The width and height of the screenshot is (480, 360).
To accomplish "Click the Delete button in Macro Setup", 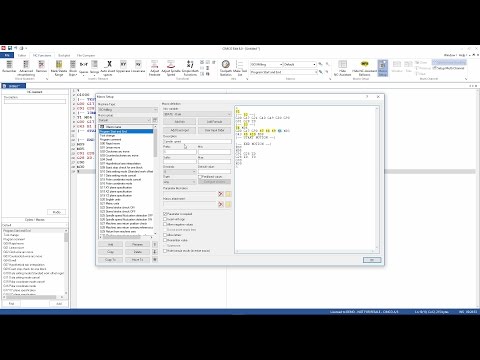I will [x=138, y=252].
